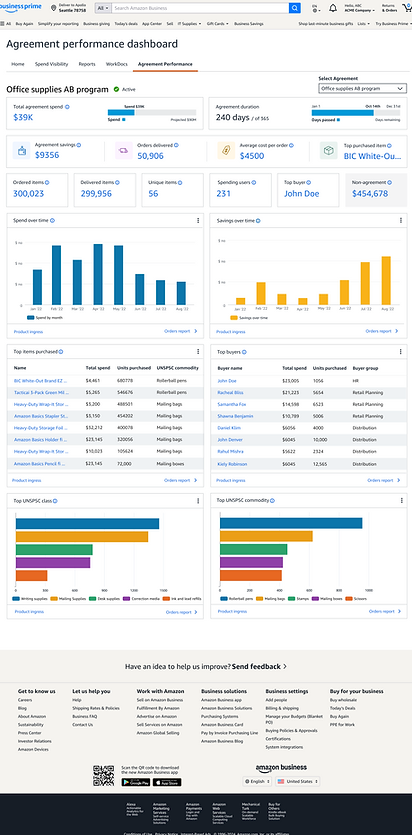Open the Top items purchased kebab menu

tap(198, 351)
